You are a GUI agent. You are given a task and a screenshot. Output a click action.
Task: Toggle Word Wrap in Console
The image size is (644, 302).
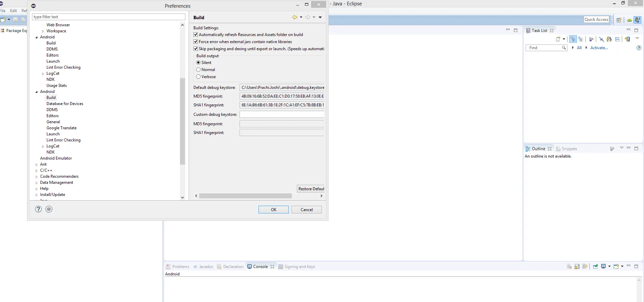[x=585, y=266]
